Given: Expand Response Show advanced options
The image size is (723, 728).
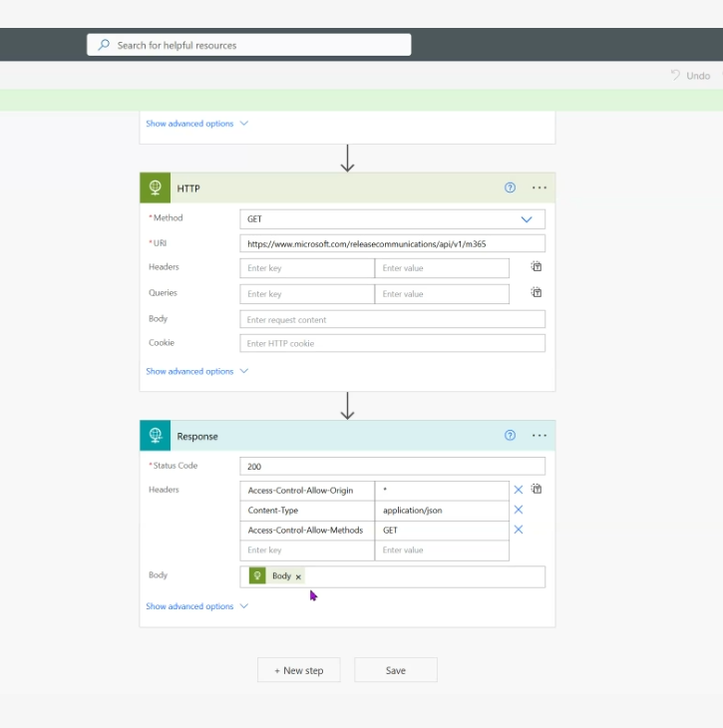Looking at the screenshot, I should (x=196, y=606).
